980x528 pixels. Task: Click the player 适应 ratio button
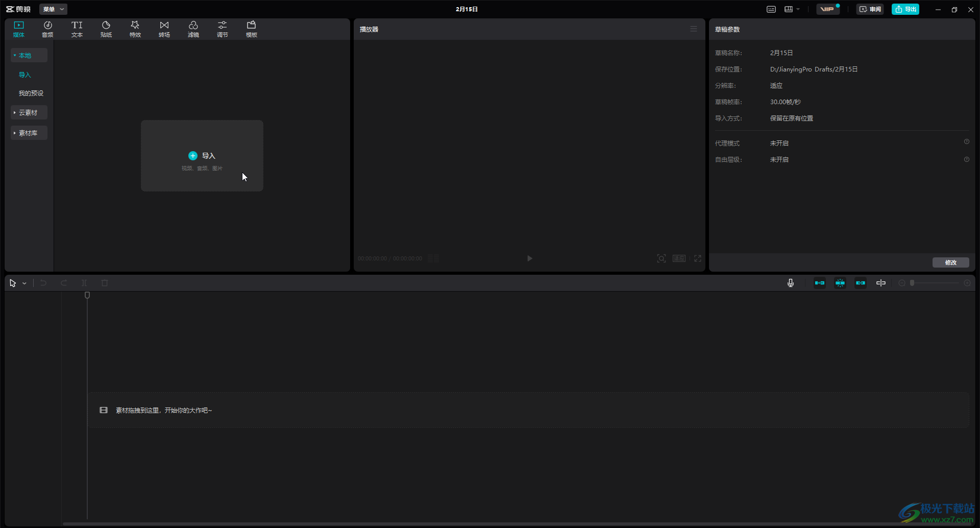[679, 258]
